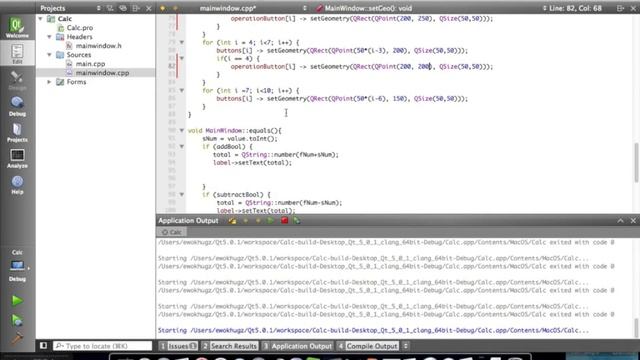Open the Welcome mode
Image resolution: width=640 pixels, height=360 pixels.
17,28
